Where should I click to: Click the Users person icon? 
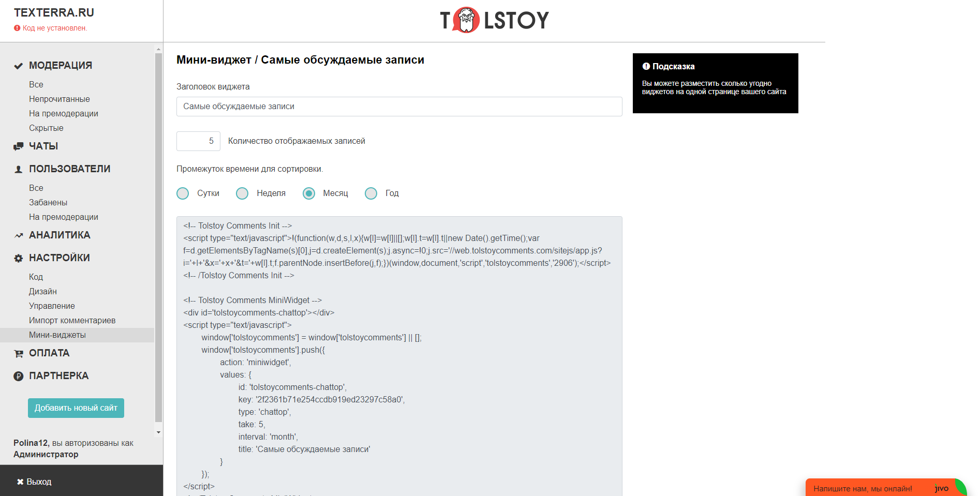point(18,169)
